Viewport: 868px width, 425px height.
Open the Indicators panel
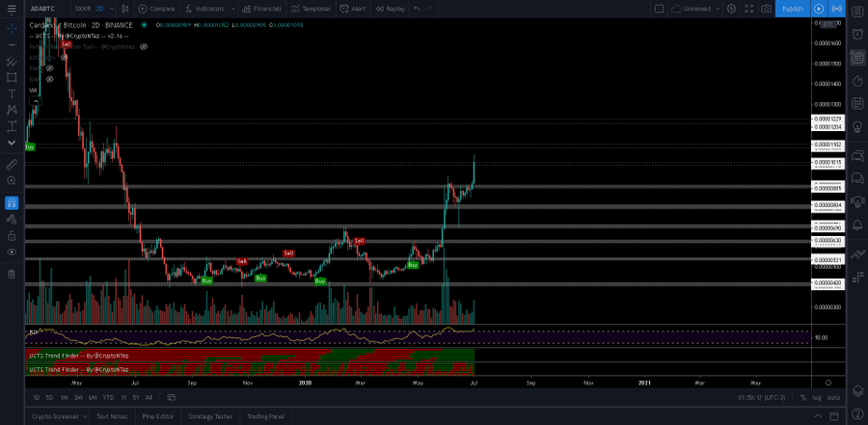pos(203,9)
